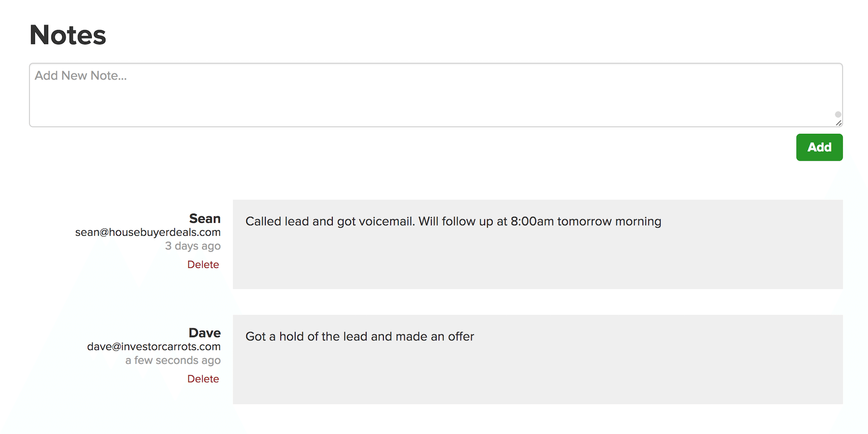The width and height of the screenshot is (868, 434).
Task: Click the Notes heading
Action: click(68, 35)
